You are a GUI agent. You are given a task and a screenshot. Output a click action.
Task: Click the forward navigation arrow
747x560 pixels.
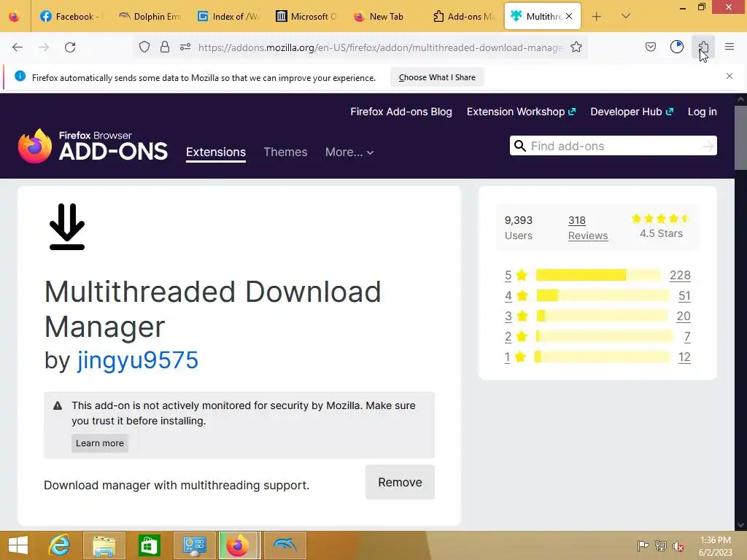pyautogui.click(x=44, y=47)
